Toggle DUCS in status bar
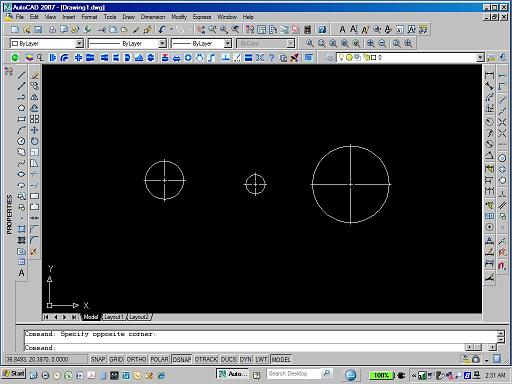Screen dimensions: 512x384 [229, 359]
